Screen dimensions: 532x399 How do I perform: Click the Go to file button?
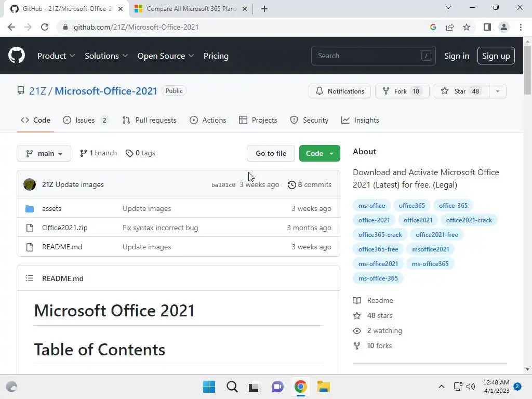point(271,153)
